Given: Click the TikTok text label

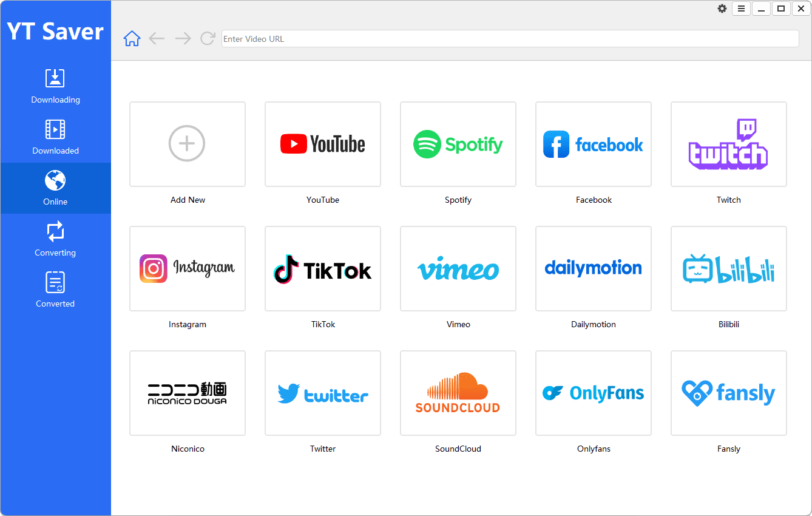Looking at the screenshot, I should click(x=323, y=324).
